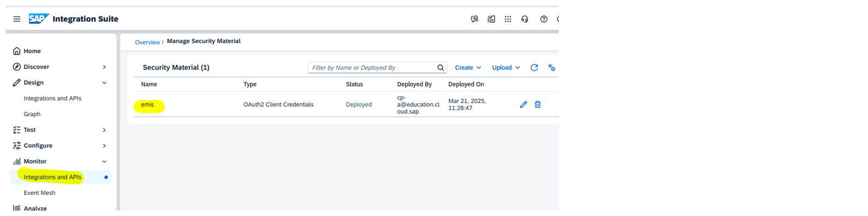The width and height of the screenshot is (868, 216).
Task: Click the Deployed By column header
Action: 414,84
